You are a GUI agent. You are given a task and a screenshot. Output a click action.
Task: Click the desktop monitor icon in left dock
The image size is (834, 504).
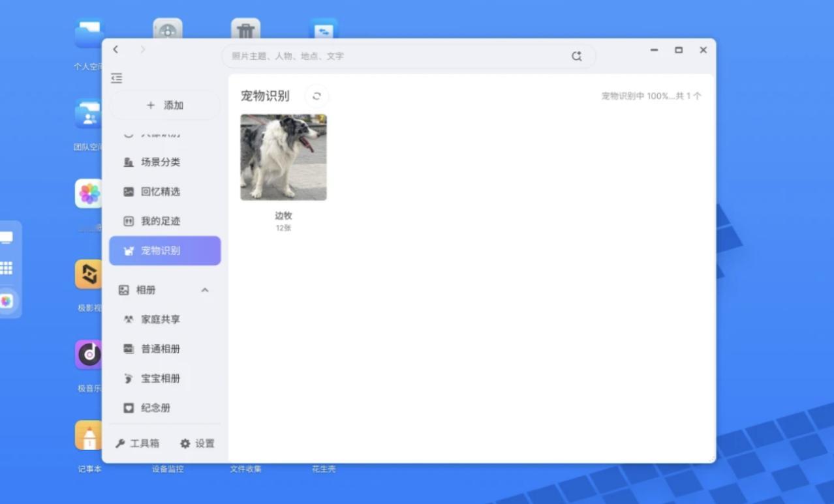coord(7,237)
